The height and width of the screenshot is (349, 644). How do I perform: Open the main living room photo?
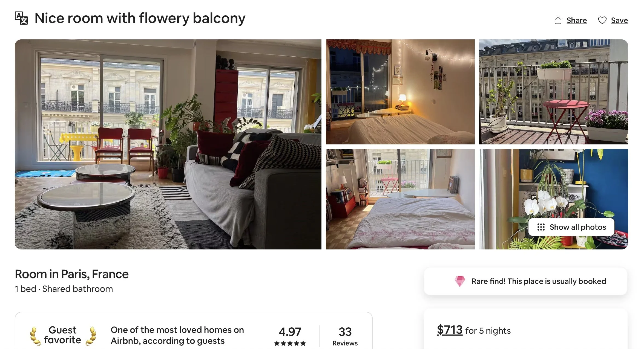168,144
